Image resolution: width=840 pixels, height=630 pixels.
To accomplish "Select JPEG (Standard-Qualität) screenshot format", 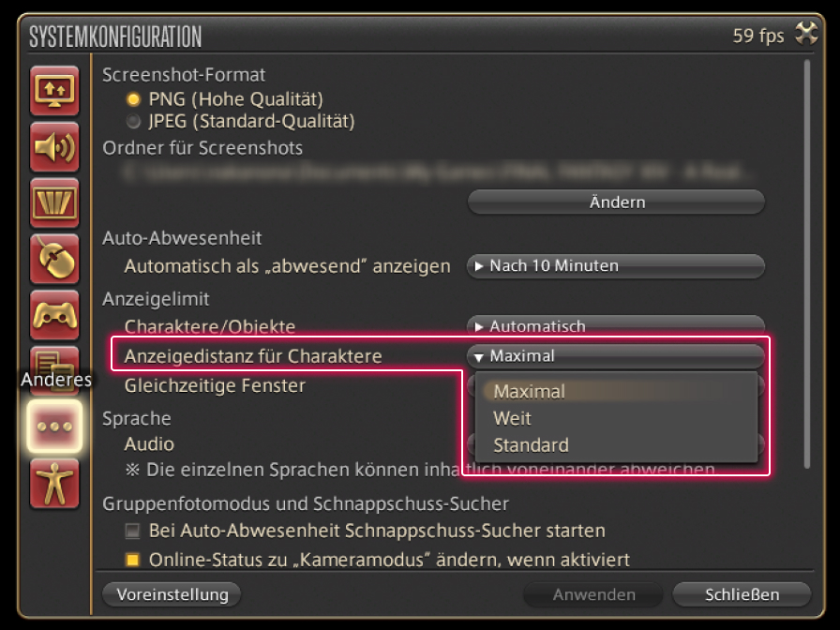I will coord(133,122).
